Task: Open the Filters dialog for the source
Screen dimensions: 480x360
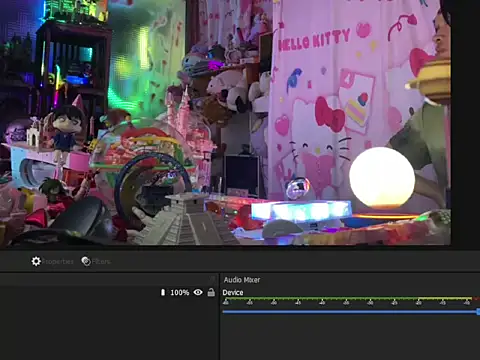Action: coord(96,261)
